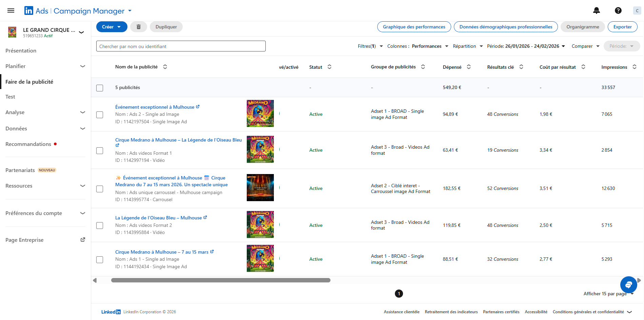Open the Répartition dropdown
Screen dimensions: 644x320
pyautogui.click(x=468, y=46)
